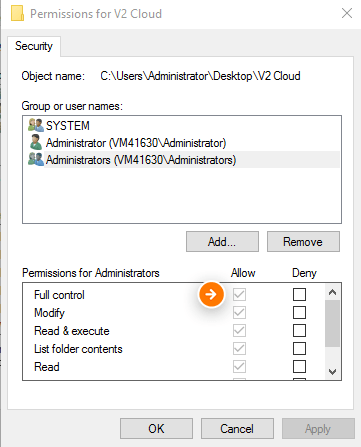Viewport: 361px width, 447px height.
Task: Check Deny for List folder contents
Action: click(x=299, y=348)
